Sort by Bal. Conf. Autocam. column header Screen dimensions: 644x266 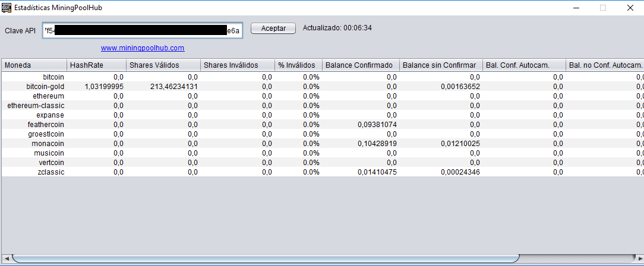click(x=524, y=65)
